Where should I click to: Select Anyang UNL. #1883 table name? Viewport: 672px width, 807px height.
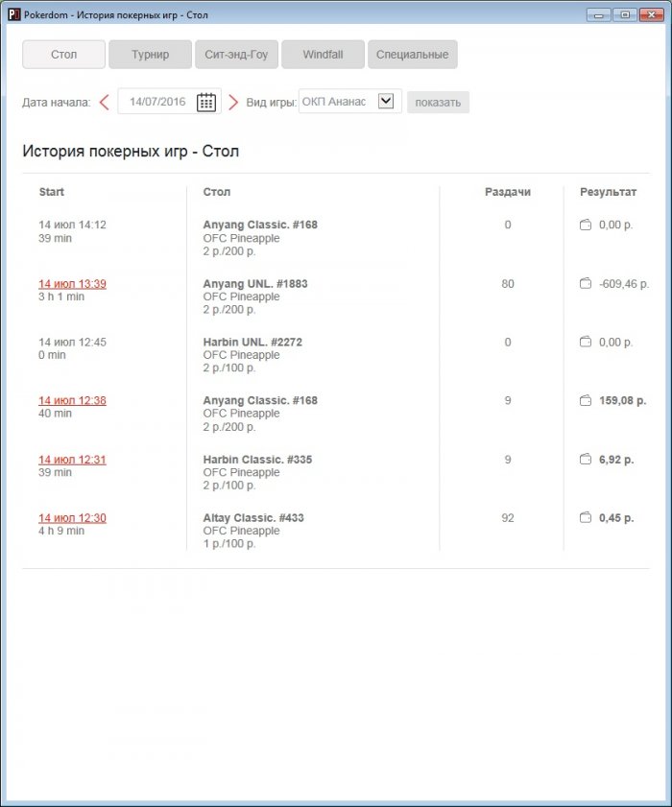coord(255,284)
